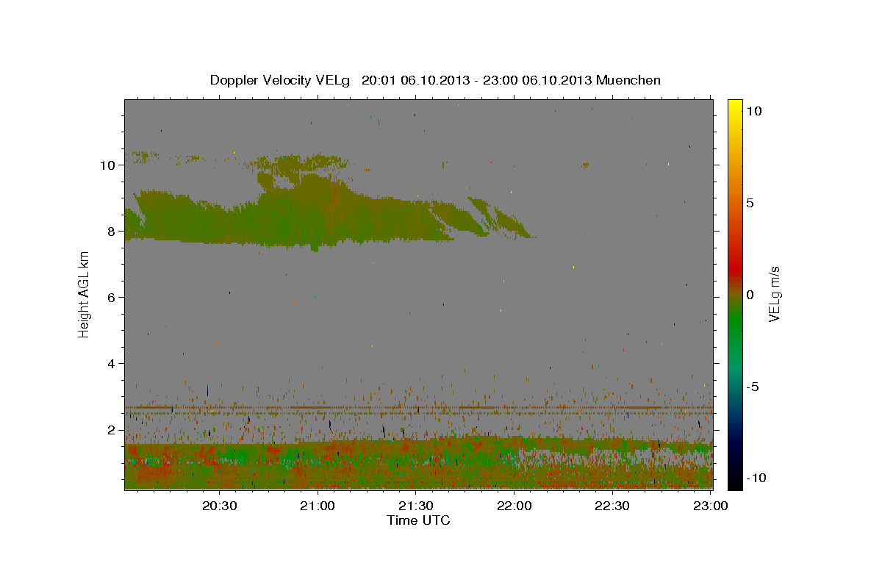Viewport: 882px width, 588px height.
Task: Select the 21:30 time tick label
Action: (415, 506)
